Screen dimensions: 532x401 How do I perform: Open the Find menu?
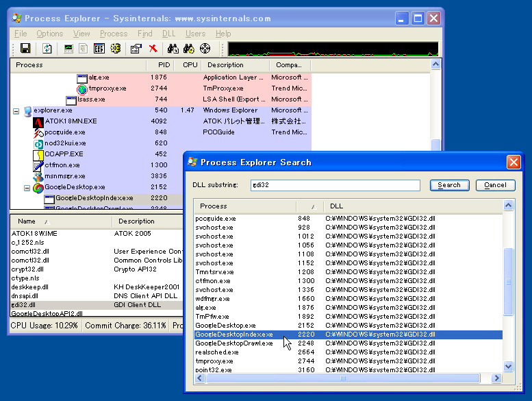[x=145, y=34]
